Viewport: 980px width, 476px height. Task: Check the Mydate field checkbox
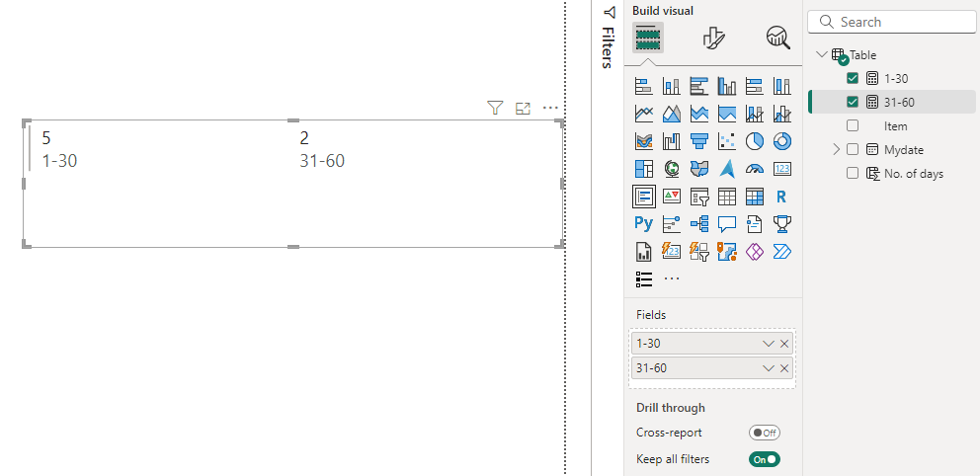click(853, 149)
